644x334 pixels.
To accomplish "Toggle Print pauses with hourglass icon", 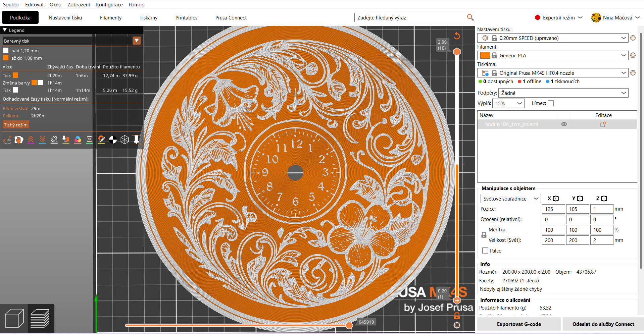I will tap(89, 140).
